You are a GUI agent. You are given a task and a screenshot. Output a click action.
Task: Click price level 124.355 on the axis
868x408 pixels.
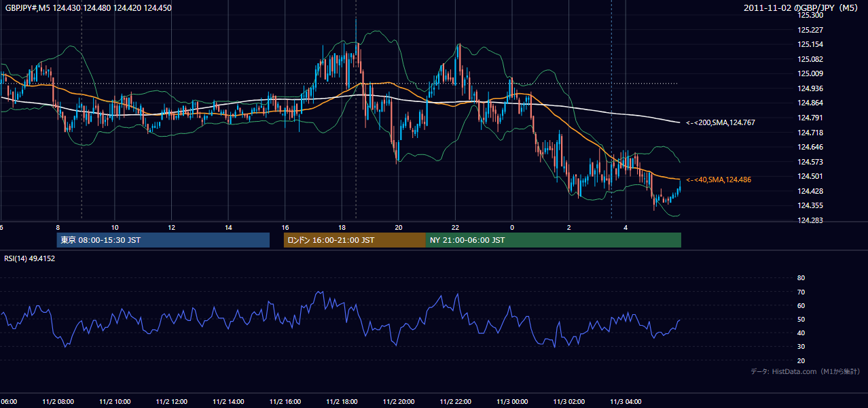coord(810,205)
